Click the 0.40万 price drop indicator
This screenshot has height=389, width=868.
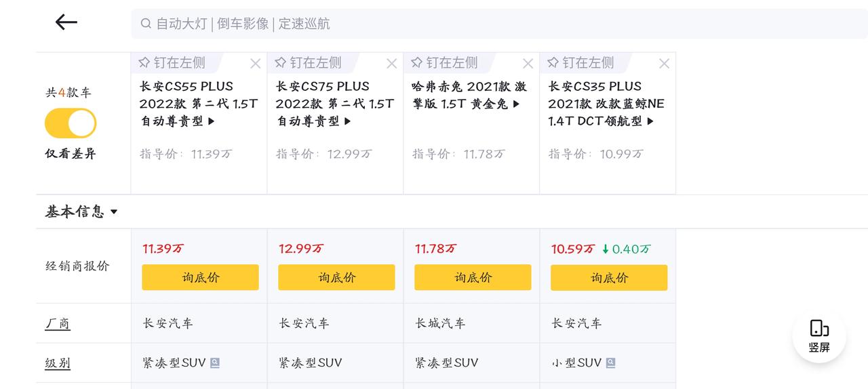tap(626, 249)
